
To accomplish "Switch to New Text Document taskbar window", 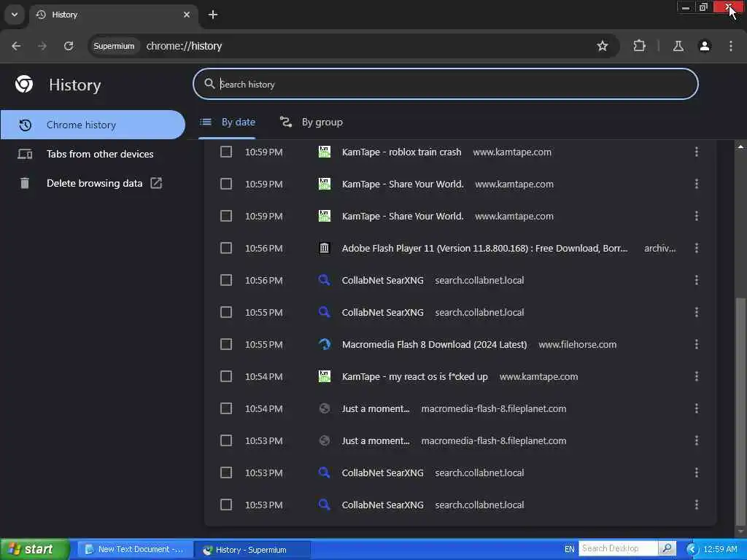I will pyautogui.click(x=135, y=550).
